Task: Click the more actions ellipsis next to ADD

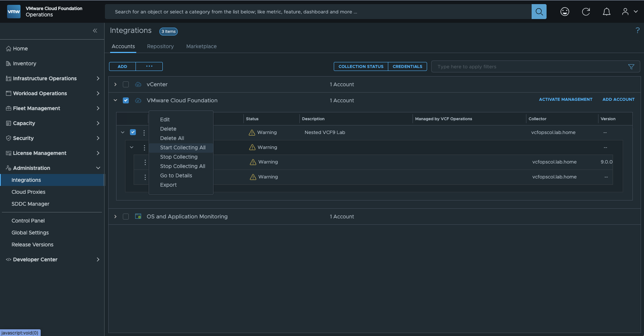Action: 149,66
